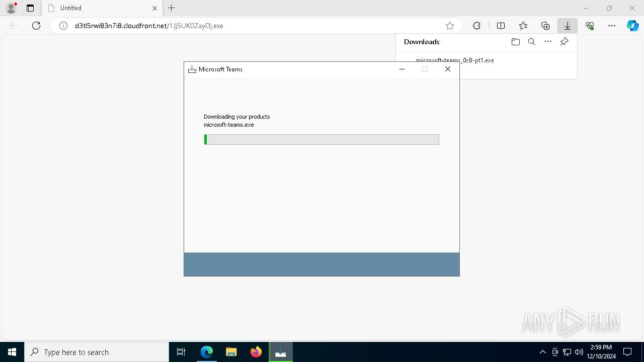The height and width of the screenshot is (362, 644).
Task: Restore down the Edge browser window
Action: [x=609, y=8]
